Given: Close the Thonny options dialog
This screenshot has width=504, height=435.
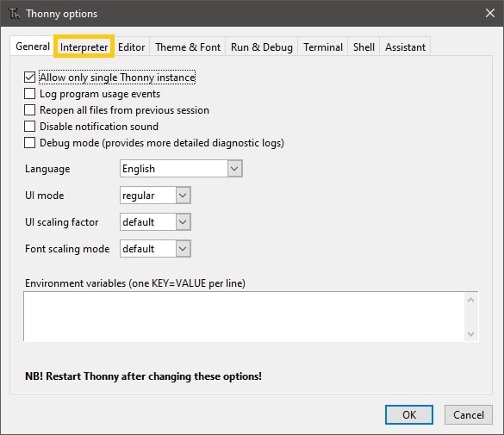Looking at the screenshot, I should [x=490, y=13].
